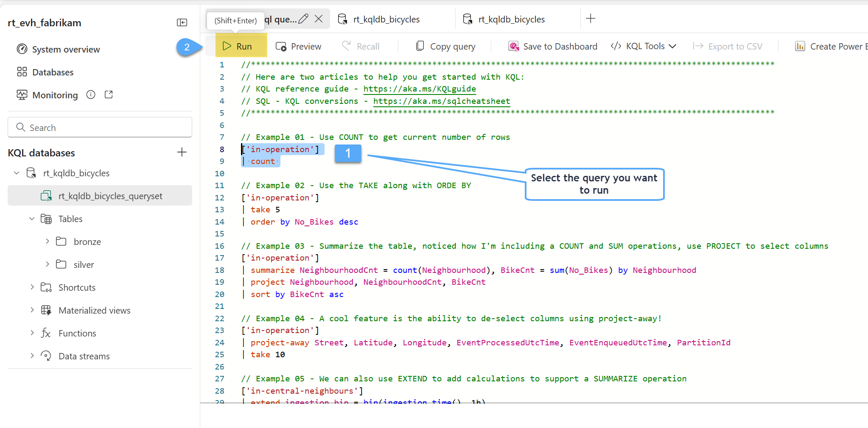This screenshot has height=428, width=868.
Task: Open the KQLguide reference link
Action: coord(419,89)
